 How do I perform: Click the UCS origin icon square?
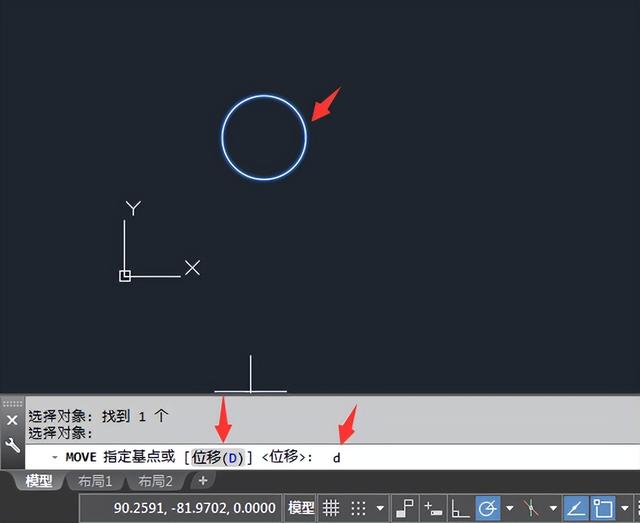[125, 276]
